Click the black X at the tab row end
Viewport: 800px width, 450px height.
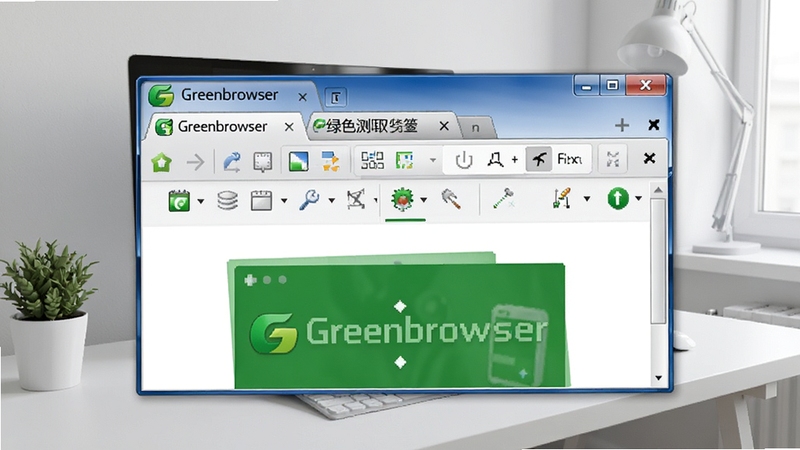click(x=654, y=124)
